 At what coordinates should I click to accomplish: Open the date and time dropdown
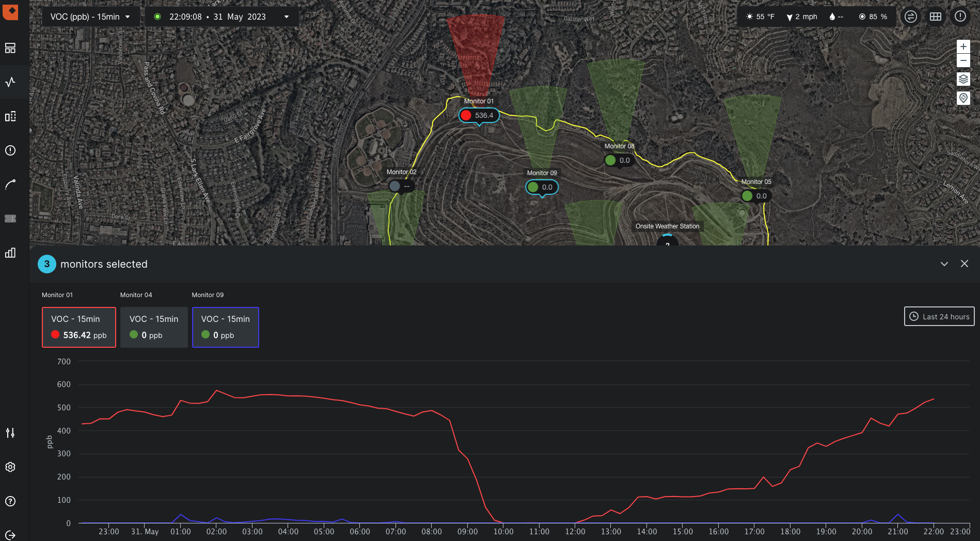point(222,17)
